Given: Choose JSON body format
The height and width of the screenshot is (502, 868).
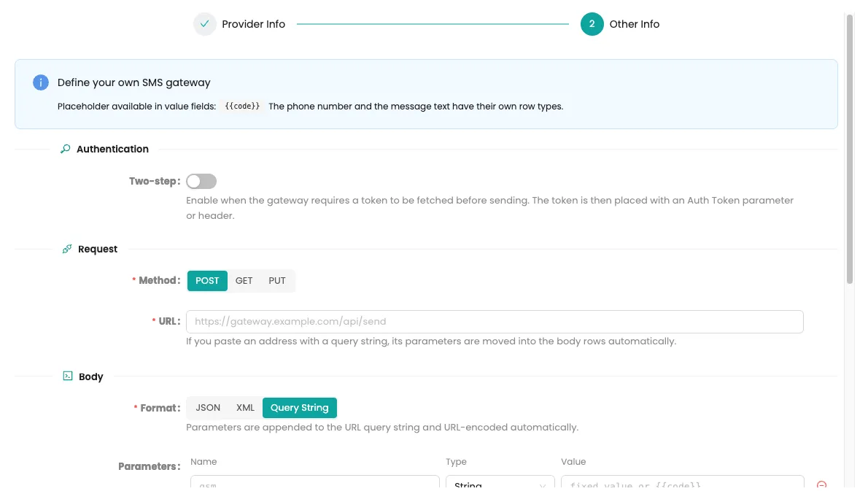Looking at the screenshot, I should pyautogui.click(x=208, y=408).
